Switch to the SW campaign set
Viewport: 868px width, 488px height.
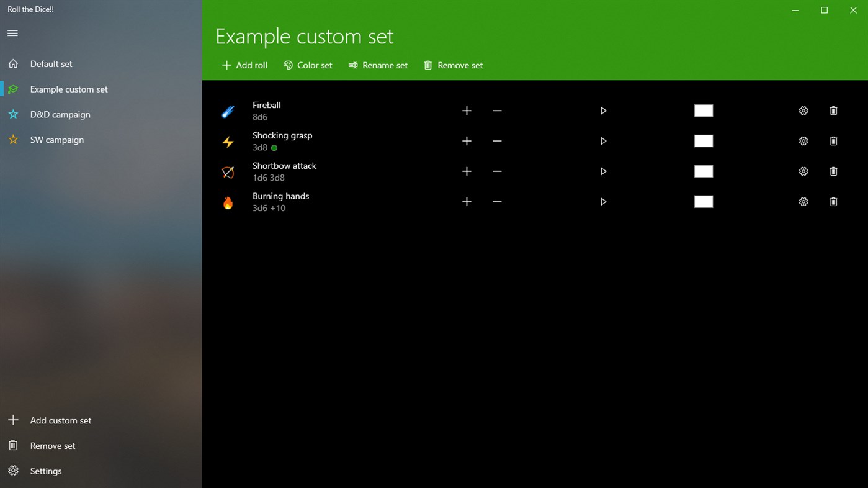tap(56, 140)
